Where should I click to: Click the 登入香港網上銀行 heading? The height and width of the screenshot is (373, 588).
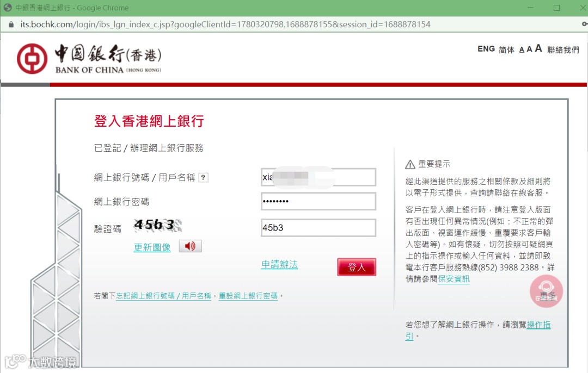[x=149, y=121]
